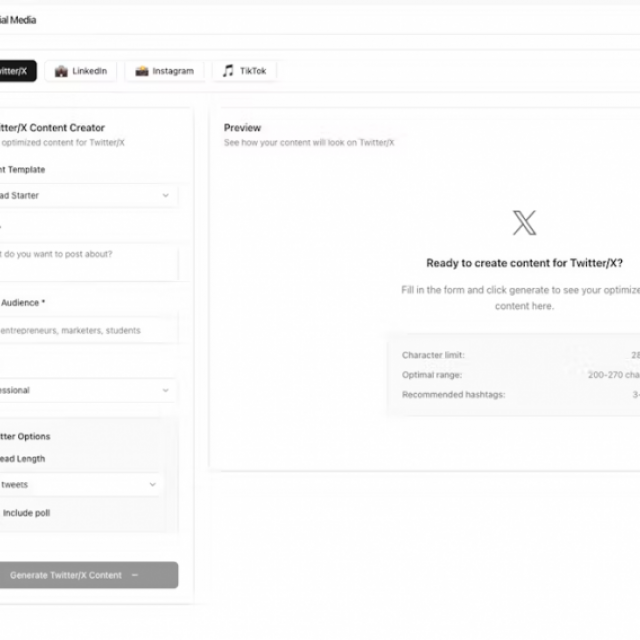Click the Thread Starter chevron arrow

166,196
